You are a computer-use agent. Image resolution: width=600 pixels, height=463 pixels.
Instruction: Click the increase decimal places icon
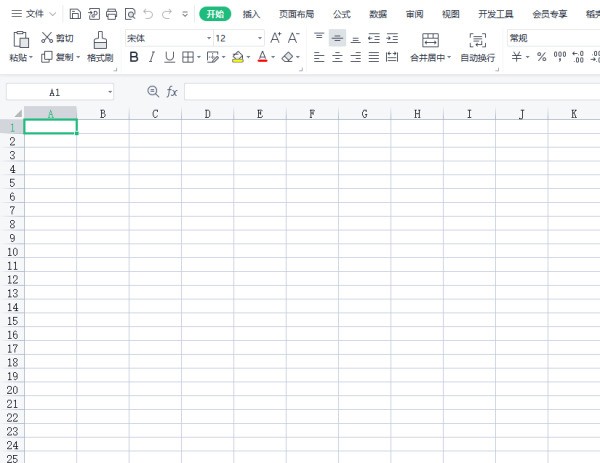[578, 57]
